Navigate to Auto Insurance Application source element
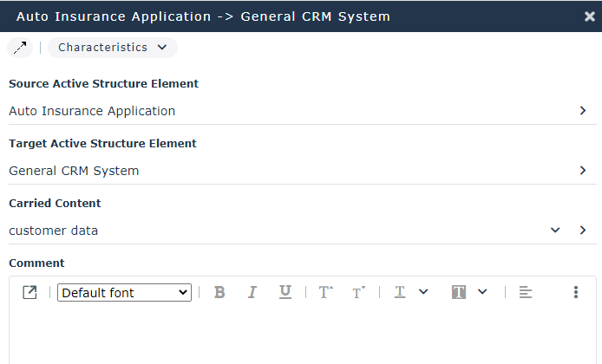Screen dimensions: 602x364 [x=583, y=111]
